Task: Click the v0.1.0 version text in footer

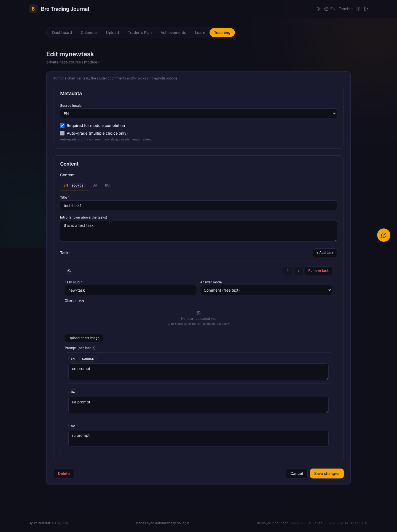Action: coord(296,523)
